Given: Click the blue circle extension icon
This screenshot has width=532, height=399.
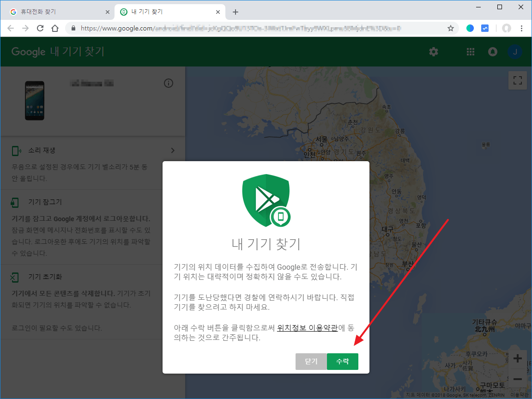Looking at the screenshot, I should tap(470, 28).
